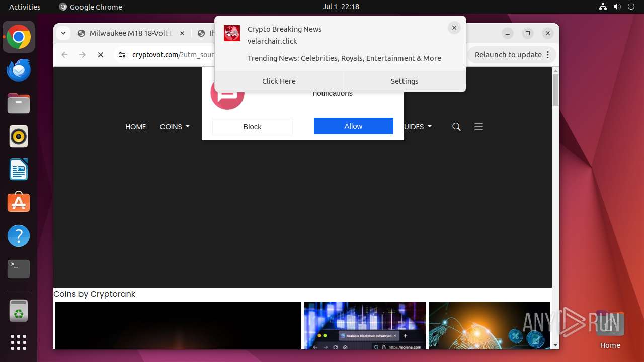Open the Trash in the dock
The height and width of the screenshot is (362, 644).
click(x=19, y=311)
